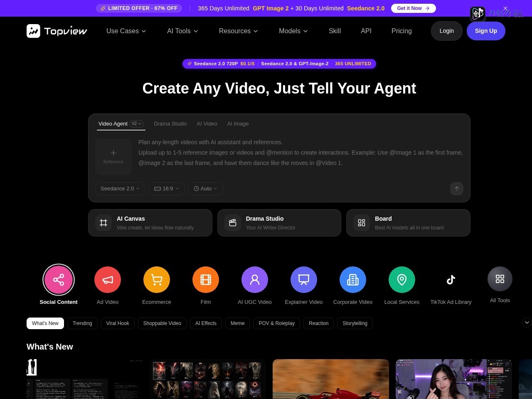
Task: Click the plus Reference upload box
Action: click(x=113, y=157)
